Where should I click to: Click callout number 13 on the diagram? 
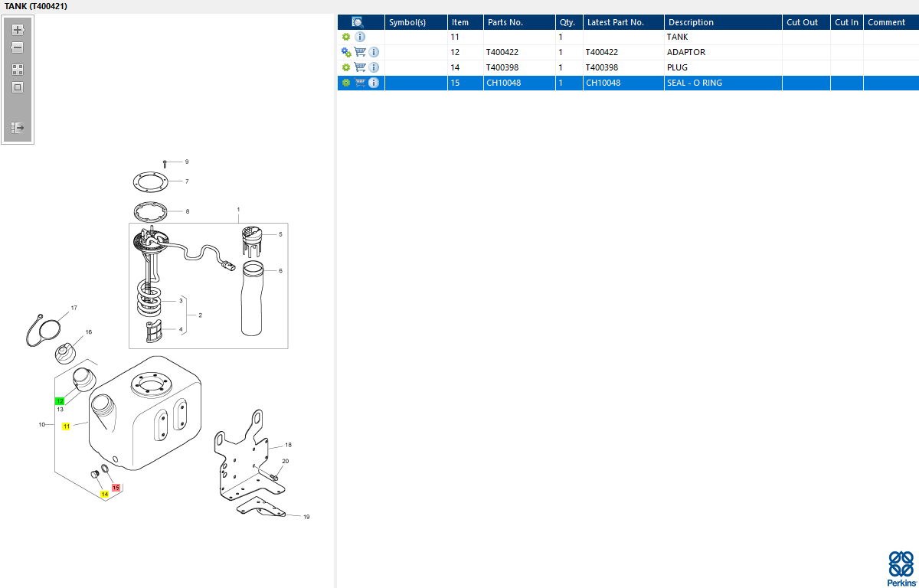pyautogui.click(x=60, y=410)
